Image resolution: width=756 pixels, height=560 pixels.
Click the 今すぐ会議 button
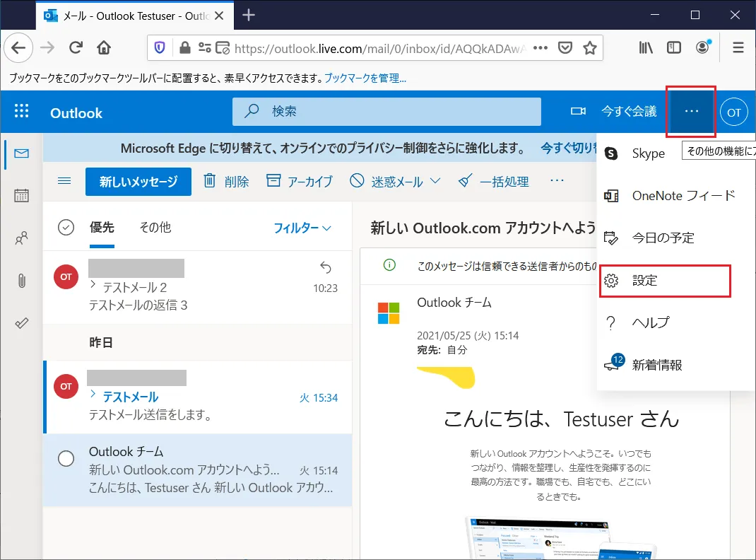pos(629,112)
